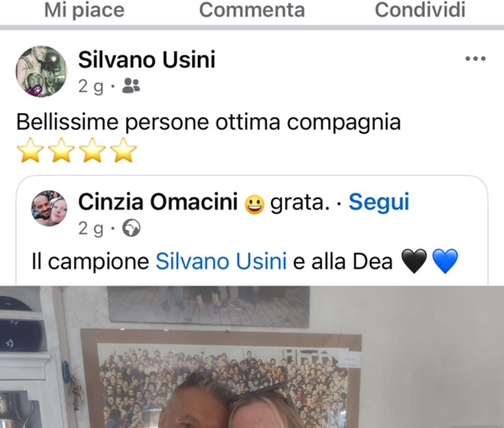Tap Cinzia Omacini's profile picture

pyautogui.click(x=49, y=208)
